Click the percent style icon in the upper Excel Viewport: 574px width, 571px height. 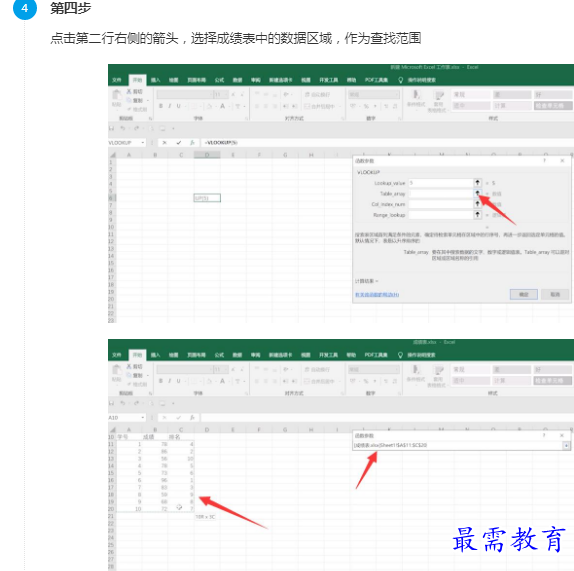point(366,106)
